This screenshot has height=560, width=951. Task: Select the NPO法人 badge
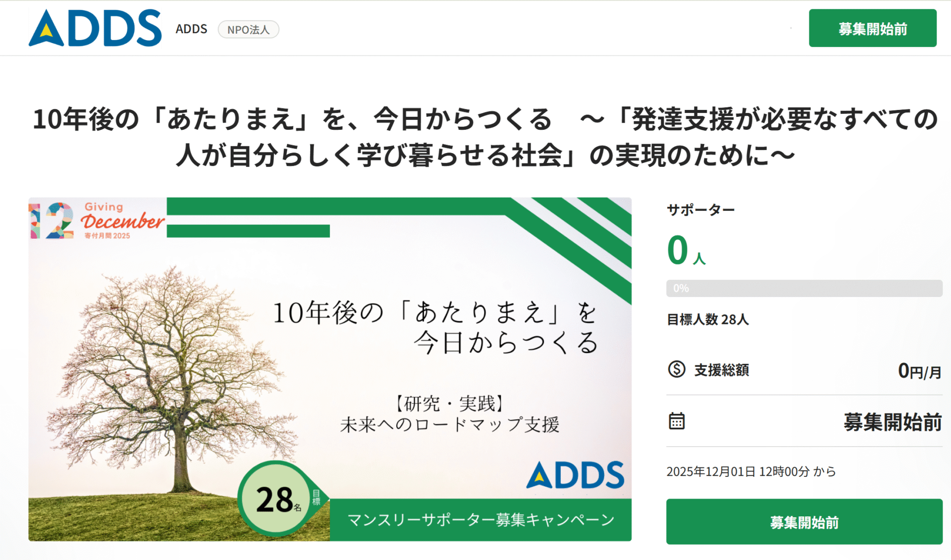point(249,30)
